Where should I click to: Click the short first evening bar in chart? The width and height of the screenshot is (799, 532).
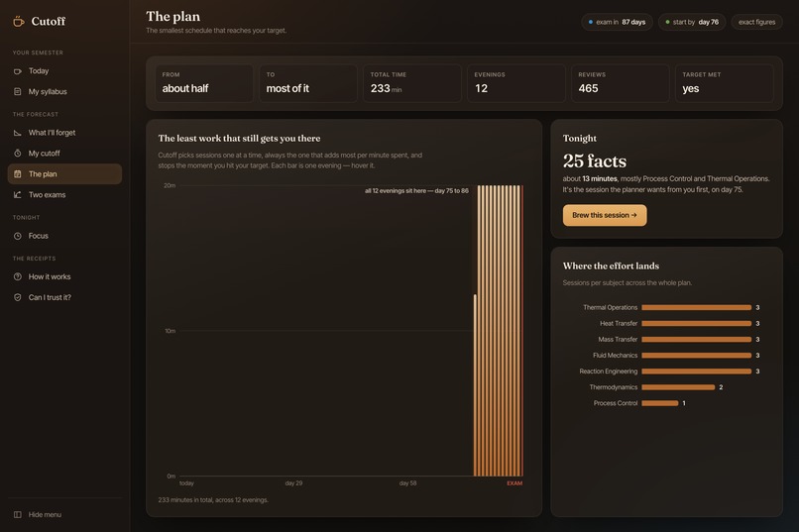point(475,385)
